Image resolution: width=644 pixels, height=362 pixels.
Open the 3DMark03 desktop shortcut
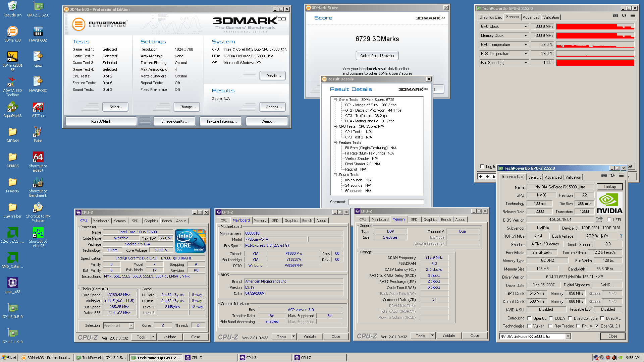tap(12, 34)
